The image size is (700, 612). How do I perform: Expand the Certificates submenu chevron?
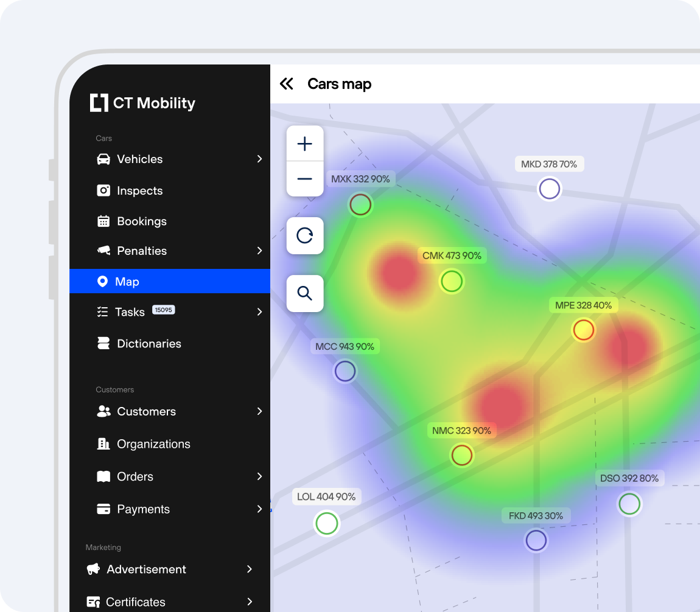coord(250,602)
